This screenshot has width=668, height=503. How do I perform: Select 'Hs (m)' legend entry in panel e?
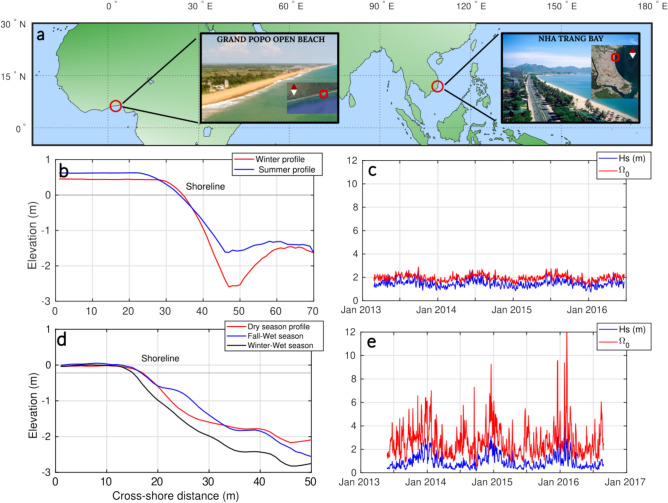coord(623,329)
